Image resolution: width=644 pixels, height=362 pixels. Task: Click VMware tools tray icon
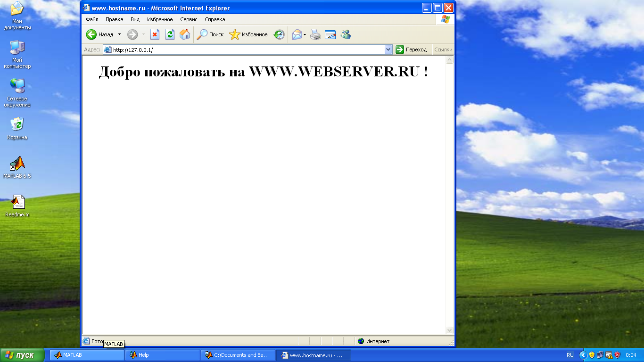click(609, 355)
